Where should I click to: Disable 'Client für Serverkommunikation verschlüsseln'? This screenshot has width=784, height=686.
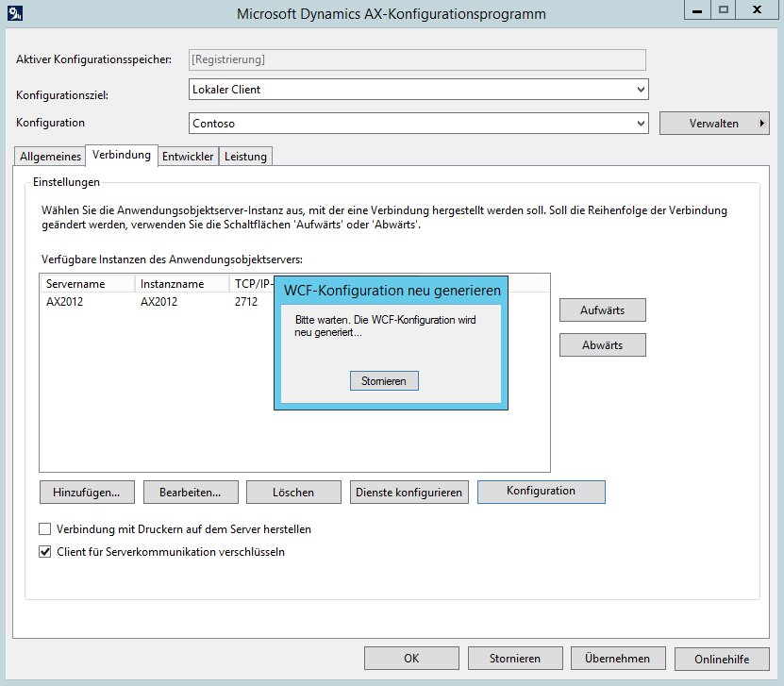(x=44, y=552)
